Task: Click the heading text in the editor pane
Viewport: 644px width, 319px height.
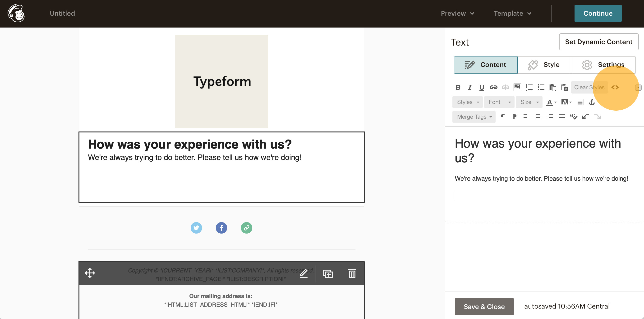Action: click(x=538, y=151)
